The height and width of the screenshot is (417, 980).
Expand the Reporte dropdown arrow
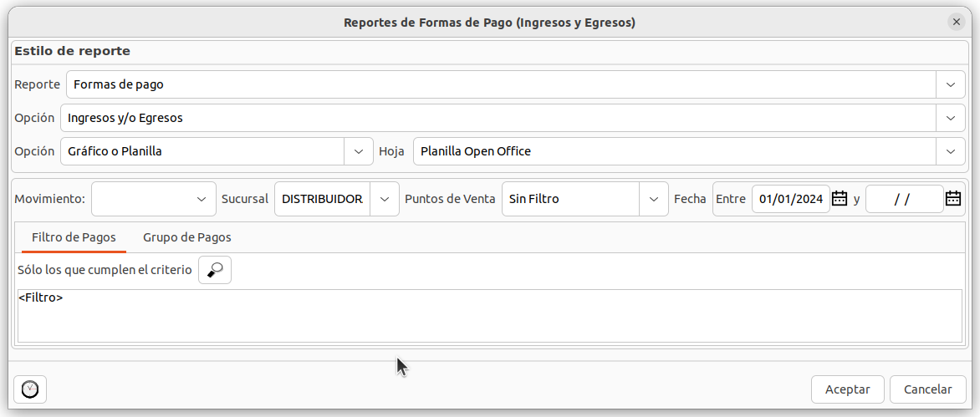coord(950,84)
